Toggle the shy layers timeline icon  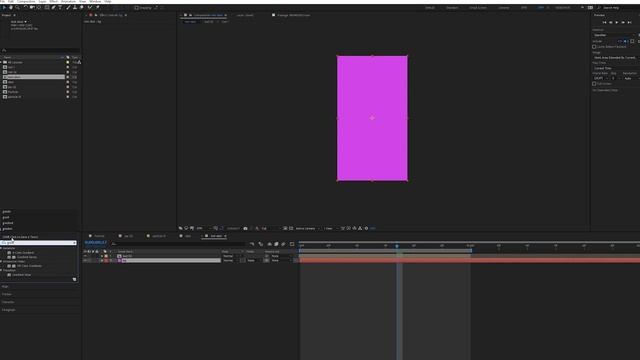(x=269, y=244)
